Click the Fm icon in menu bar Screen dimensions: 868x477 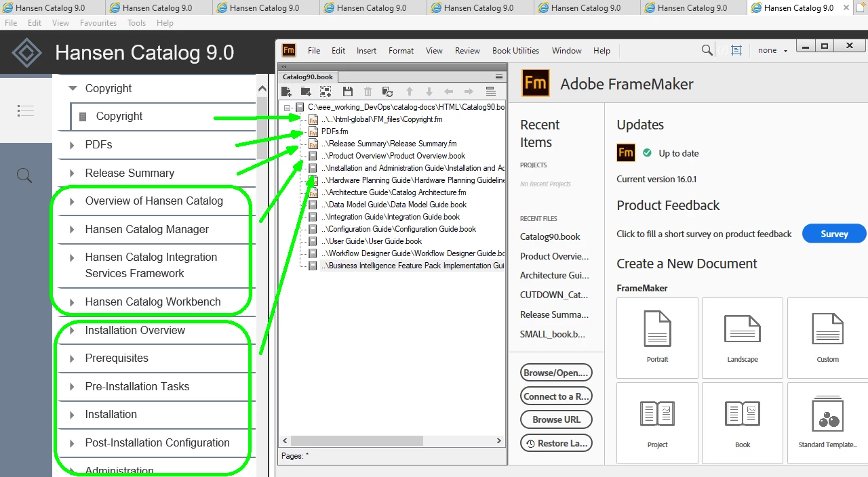tap(289, 50)
